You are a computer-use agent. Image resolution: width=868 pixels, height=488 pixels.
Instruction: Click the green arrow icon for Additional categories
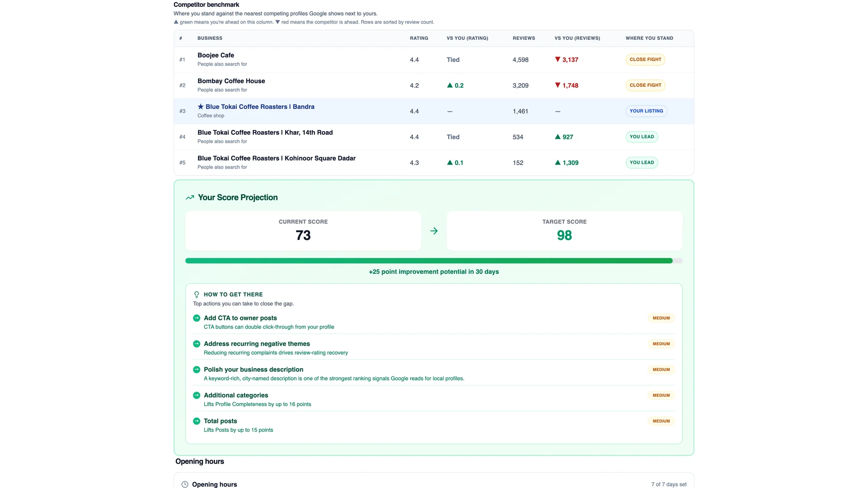coord(197,395)
